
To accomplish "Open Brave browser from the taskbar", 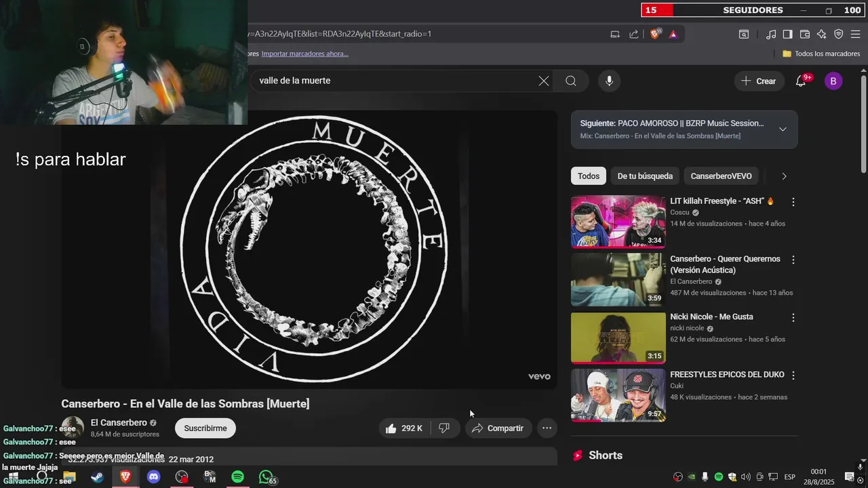I will pyautogui.click(x=125, y=477).
